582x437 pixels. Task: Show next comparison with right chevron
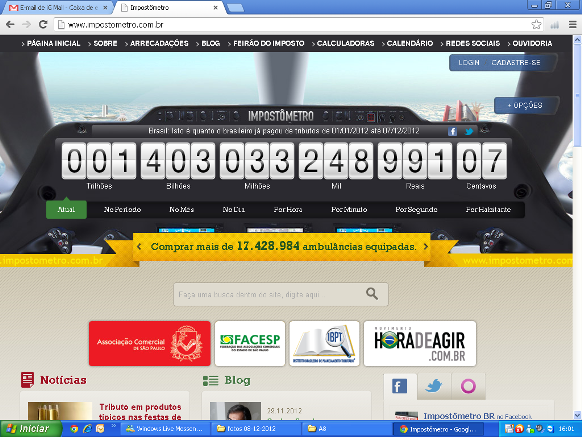(426, 246)
